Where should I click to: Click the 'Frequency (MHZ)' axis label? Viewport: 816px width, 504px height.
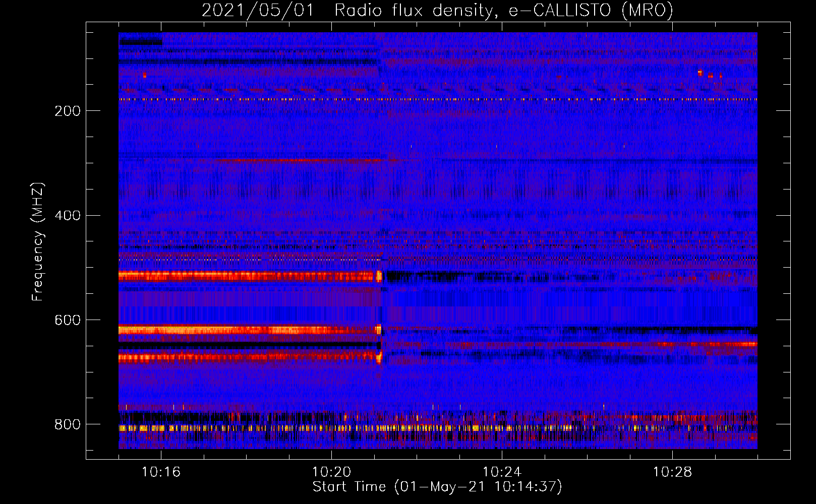(x=38, y=242)
